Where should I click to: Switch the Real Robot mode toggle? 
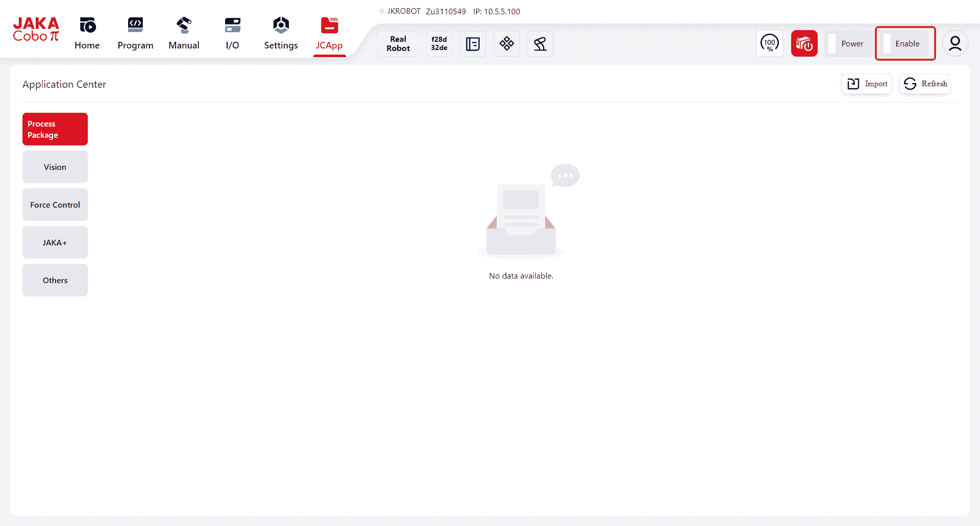click(398, 44)
